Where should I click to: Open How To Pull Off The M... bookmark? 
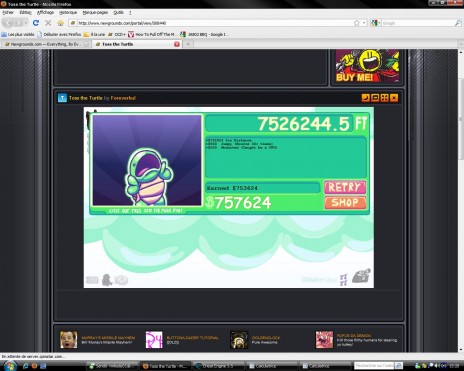tap(152, 34)
